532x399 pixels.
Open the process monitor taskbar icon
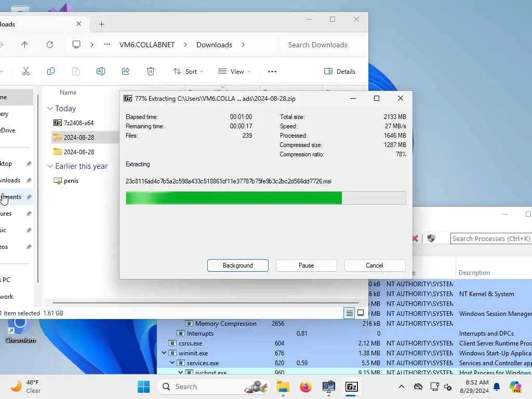(329, 387)
